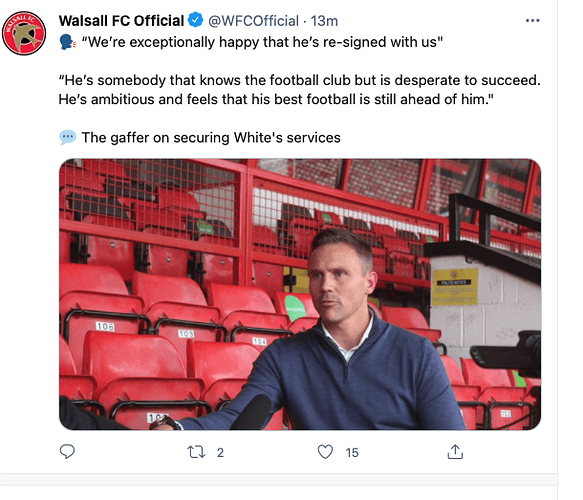Image resolution: width=583 pixels, height=500 pixels.
Task: Open the @WFCOfficial handle link
Action: click(x=253, y=21)
